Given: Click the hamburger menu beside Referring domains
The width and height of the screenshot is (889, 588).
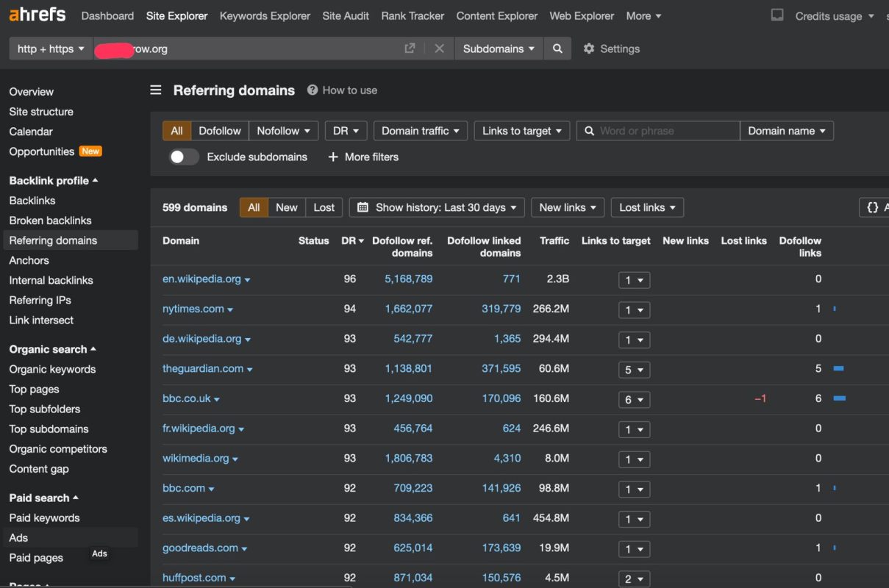Looking at the screenshot, I should coord(156,90).
